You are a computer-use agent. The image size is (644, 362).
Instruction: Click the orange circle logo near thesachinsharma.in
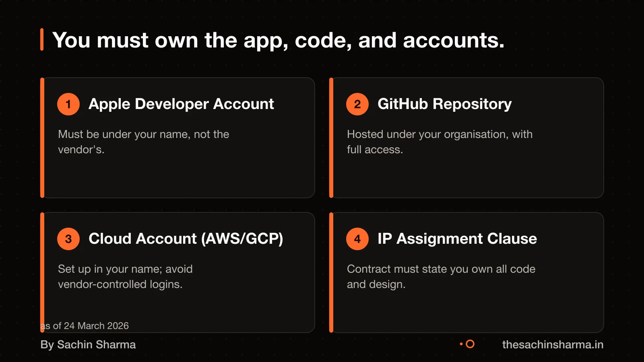pyautogui.click(x=467, y=344)
